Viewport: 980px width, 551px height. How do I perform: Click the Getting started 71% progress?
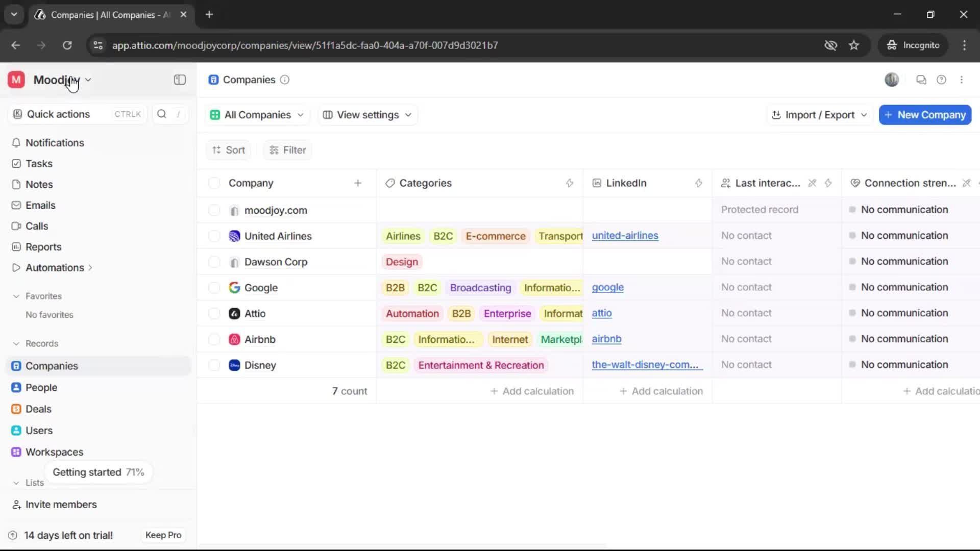point(98,472)
